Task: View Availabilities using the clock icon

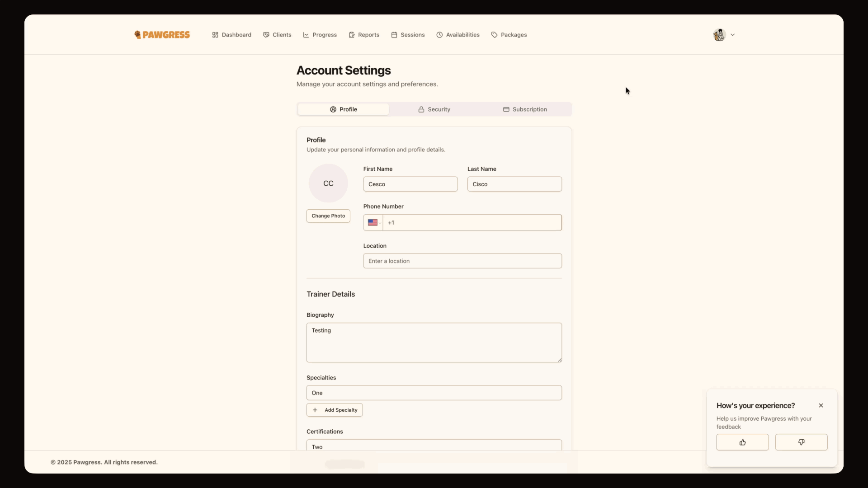Action: [x=458, y=34]
